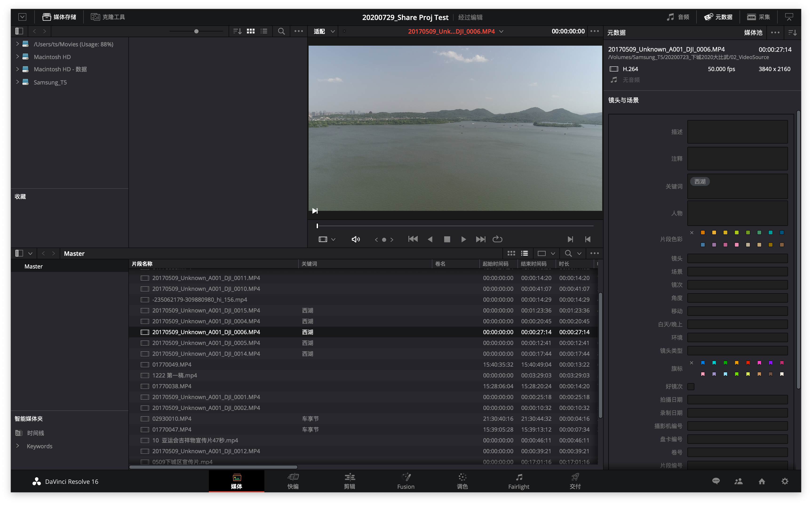This screenshot has width=812, height=505.
Task: Click the media storage search magnifier
Action: click(282, 31)
